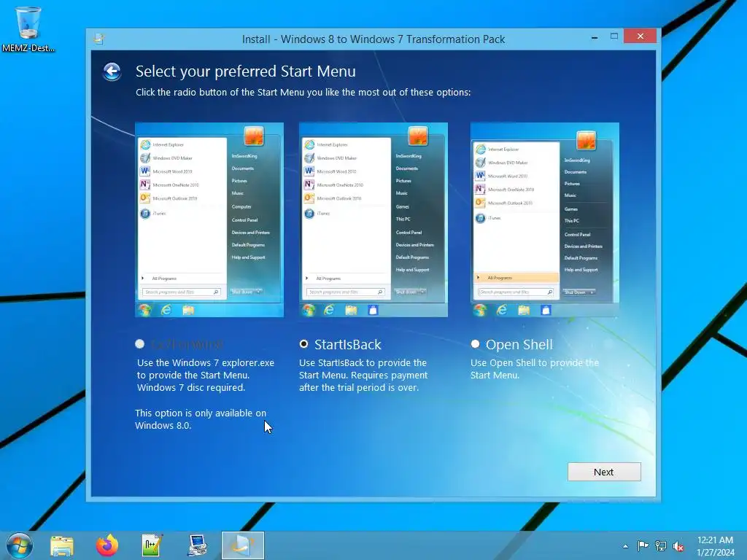
Task: Open the computer tool icon on the taskbar
Action: [197, 545]
